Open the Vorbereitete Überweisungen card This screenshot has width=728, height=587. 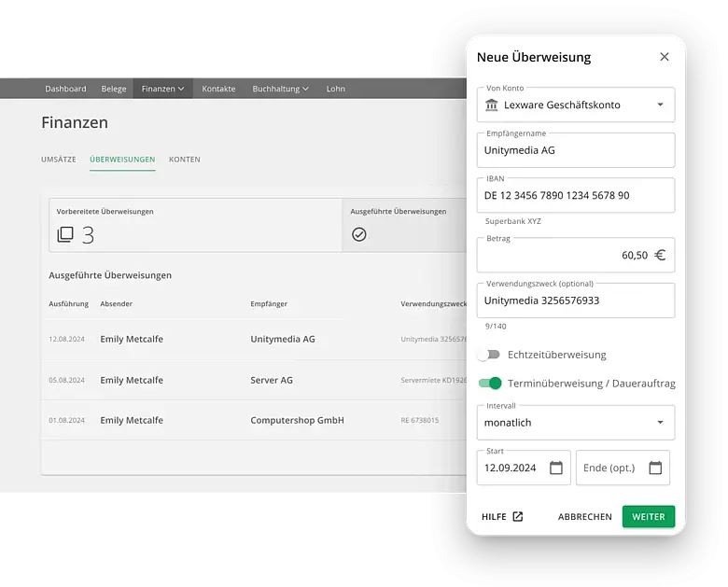tap(195, 225)
